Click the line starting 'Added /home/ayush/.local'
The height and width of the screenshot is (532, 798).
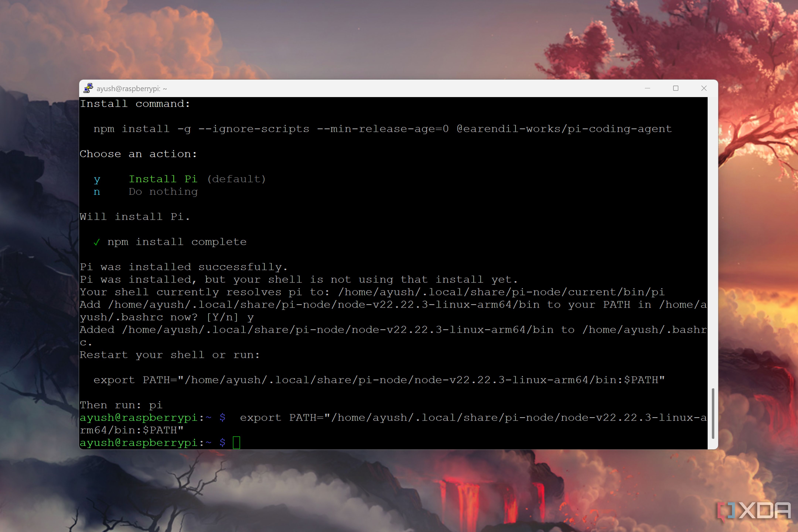[393, 330]
